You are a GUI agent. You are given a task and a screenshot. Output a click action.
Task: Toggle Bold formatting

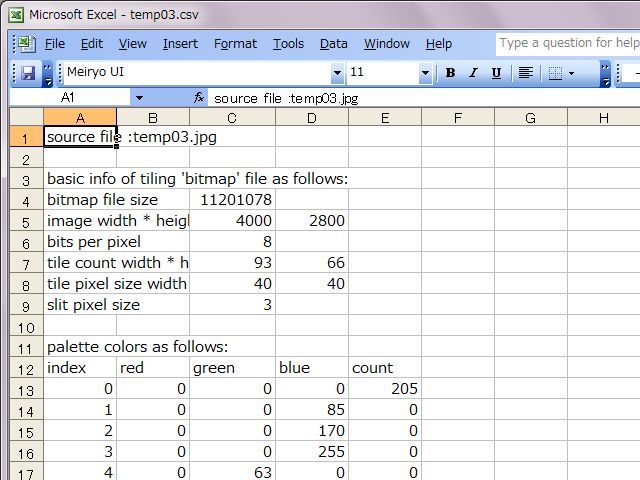tap(450, 73)
